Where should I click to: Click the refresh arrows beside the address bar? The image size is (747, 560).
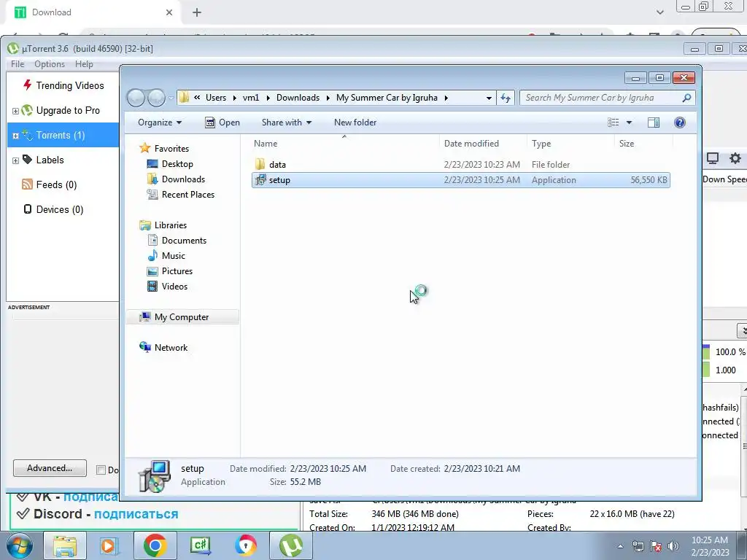point(506,98)
